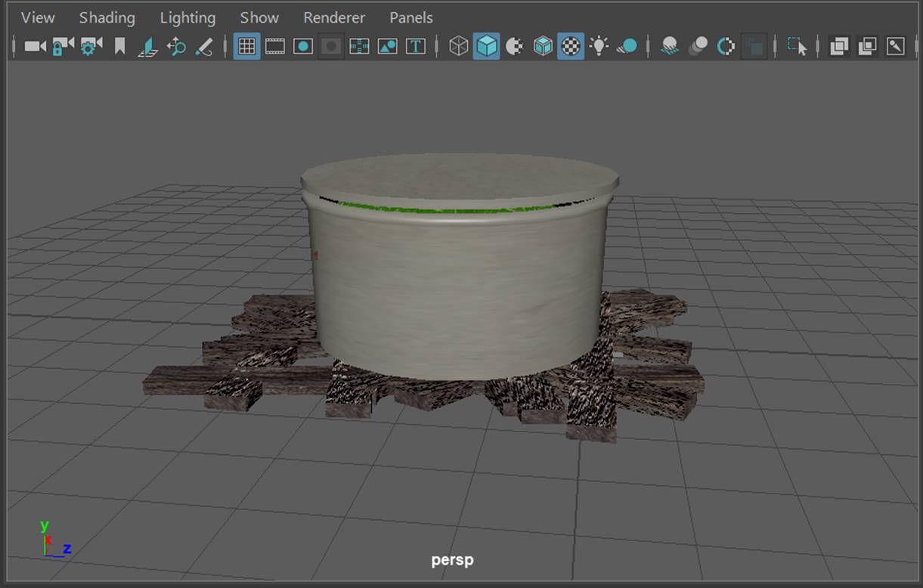923x588 pixels.
Task: Toggle the X-Ray icon
Action: (838, 46)
